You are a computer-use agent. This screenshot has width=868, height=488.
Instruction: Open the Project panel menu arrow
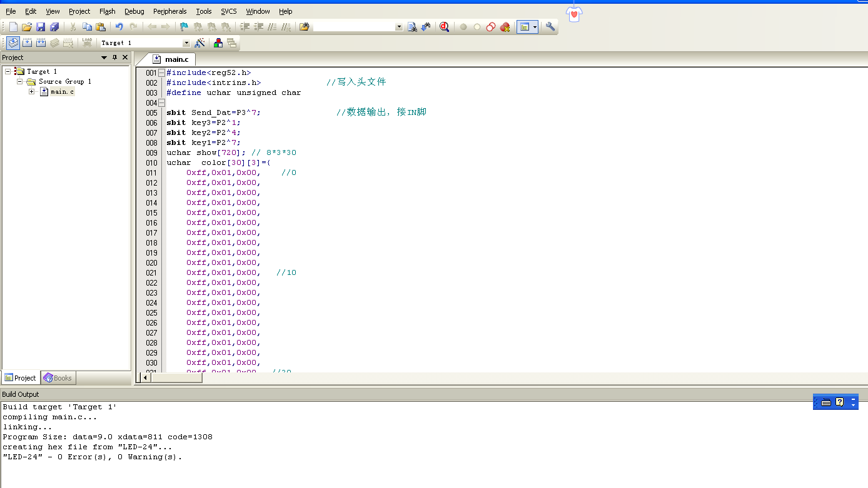[104, 57]
